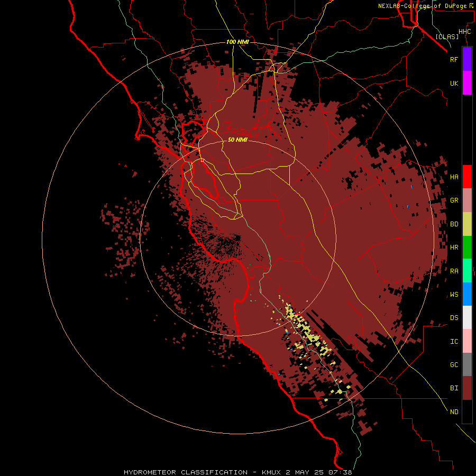Click the 'UK' legend label text

tap(454, 83)
